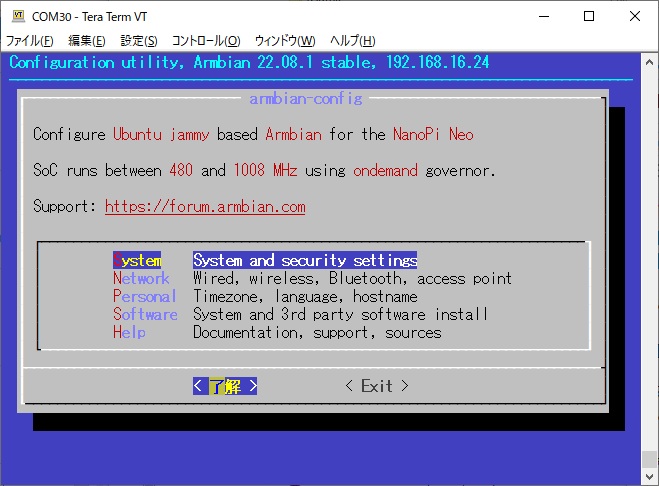Select the Software menu entry
The height and width of the screenshot is (486, 659).
[x=145, y=314]
